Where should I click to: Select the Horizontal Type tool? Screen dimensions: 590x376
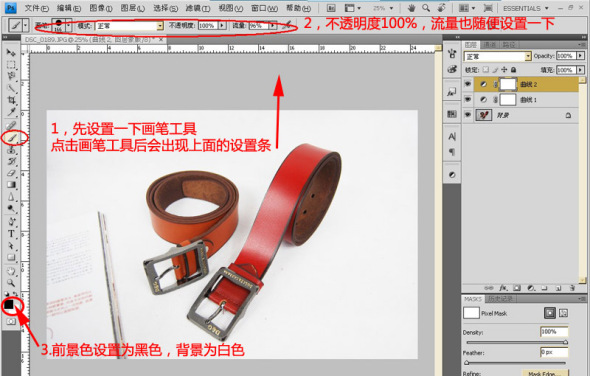click(11, 234)
